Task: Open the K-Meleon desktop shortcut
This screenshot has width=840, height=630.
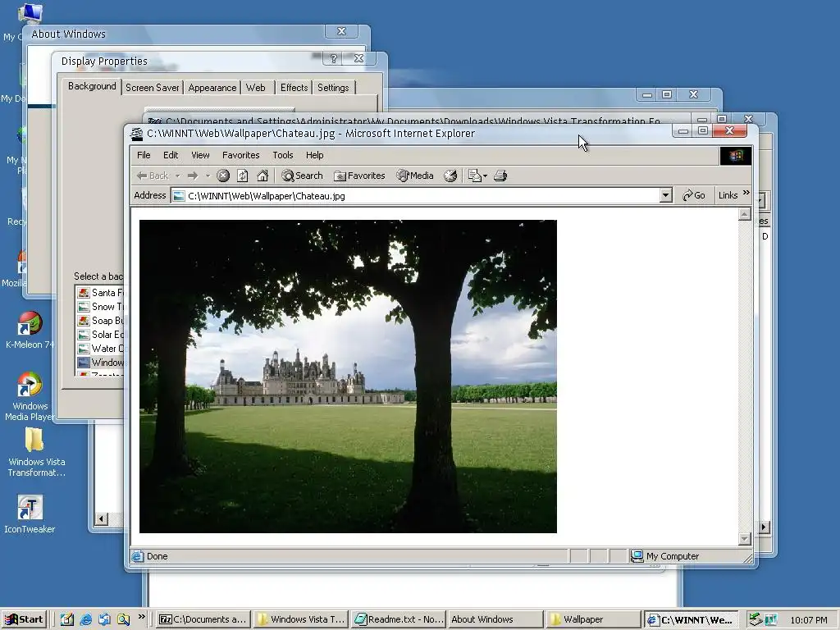Action: pos(30,330)
